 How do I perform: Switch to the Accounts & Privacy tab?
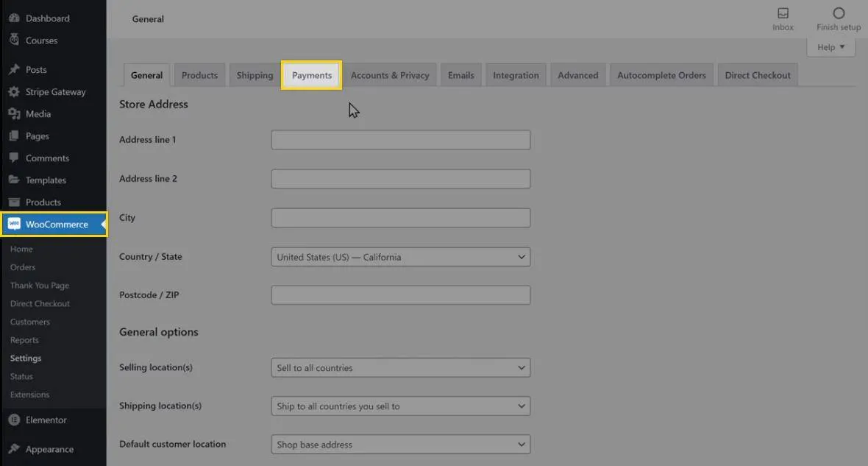pyautogui.click(x=390, y=75)
